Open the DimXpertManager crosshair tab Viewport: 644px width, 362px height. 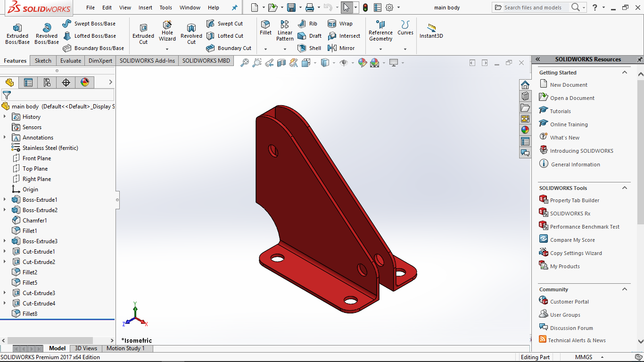tap(66, 82)
